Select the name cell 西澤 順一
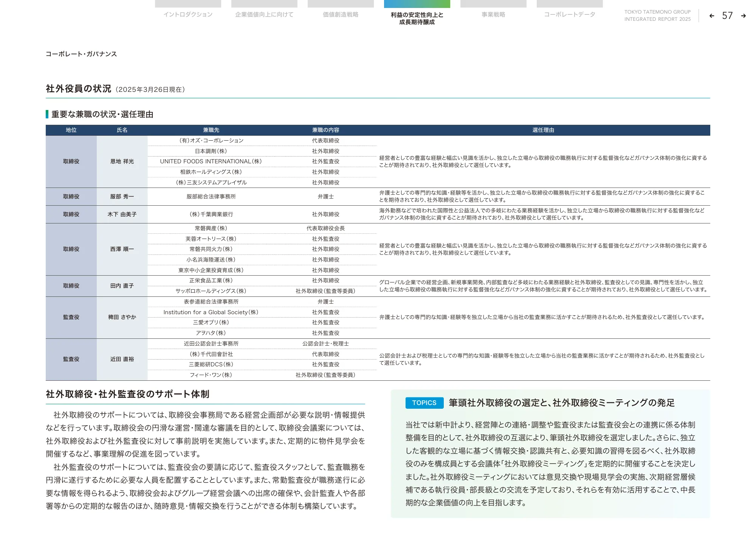Viewport: 756px width, 535px height. 122,249
